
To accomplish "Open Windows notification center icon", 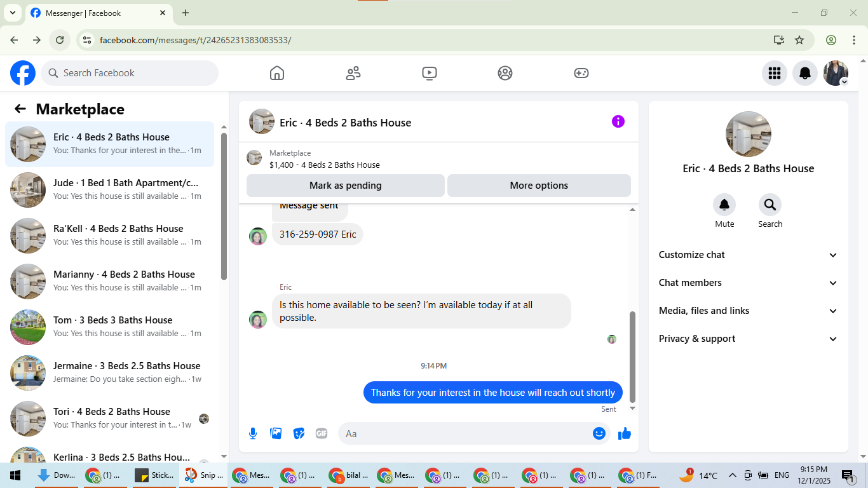I will tap(847, 475).
